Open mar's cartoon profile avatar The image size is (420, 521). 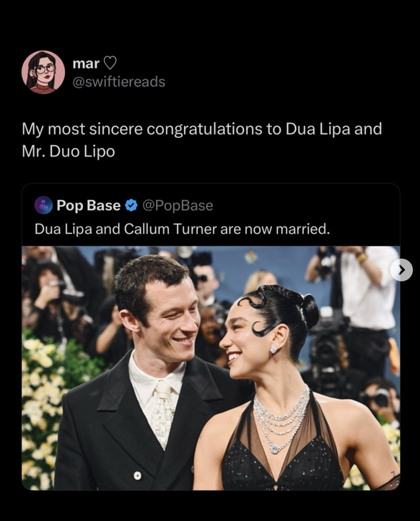click(43, 72)
